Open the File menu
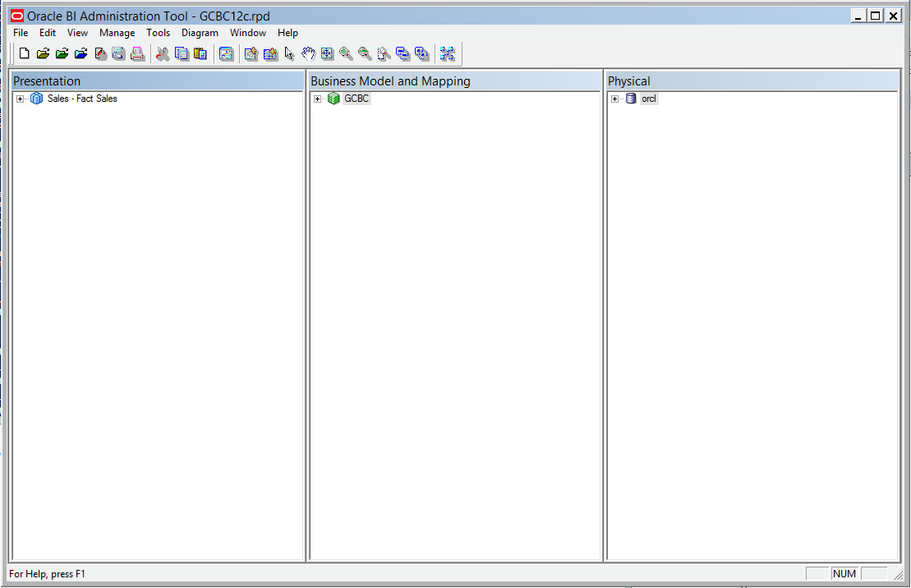This screenshot has height=588, width=911. pyautogui.click(x=21, y=33)
